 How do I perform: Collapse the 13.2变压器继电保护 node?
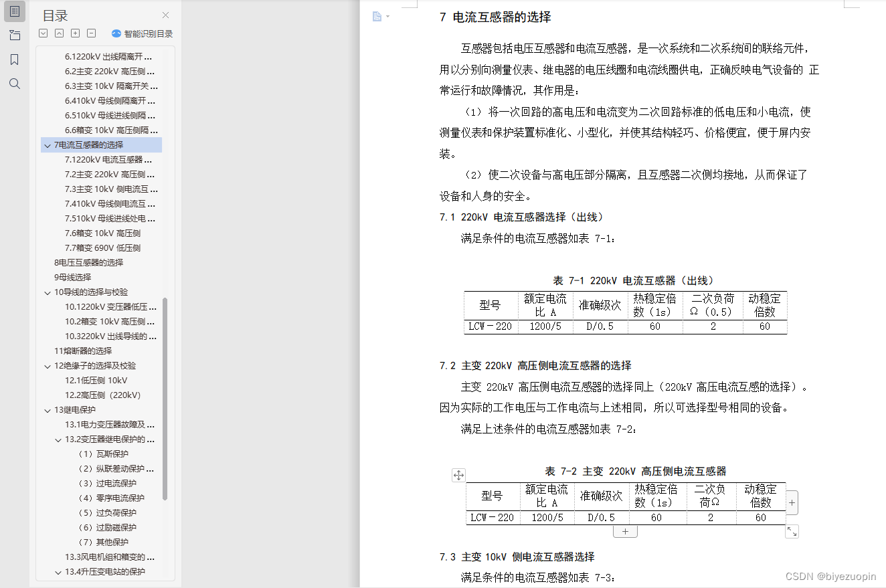click(58, 439)
